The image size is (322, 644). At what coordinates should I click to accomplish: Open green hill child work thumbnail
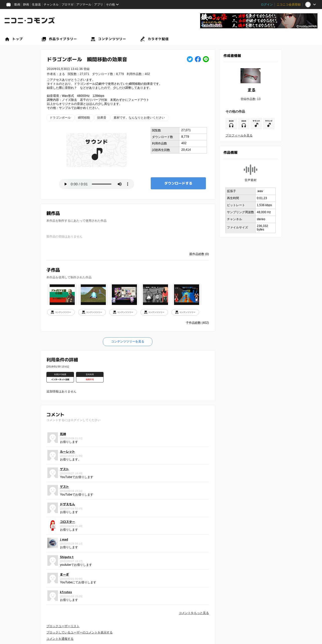tap(93, 295)
